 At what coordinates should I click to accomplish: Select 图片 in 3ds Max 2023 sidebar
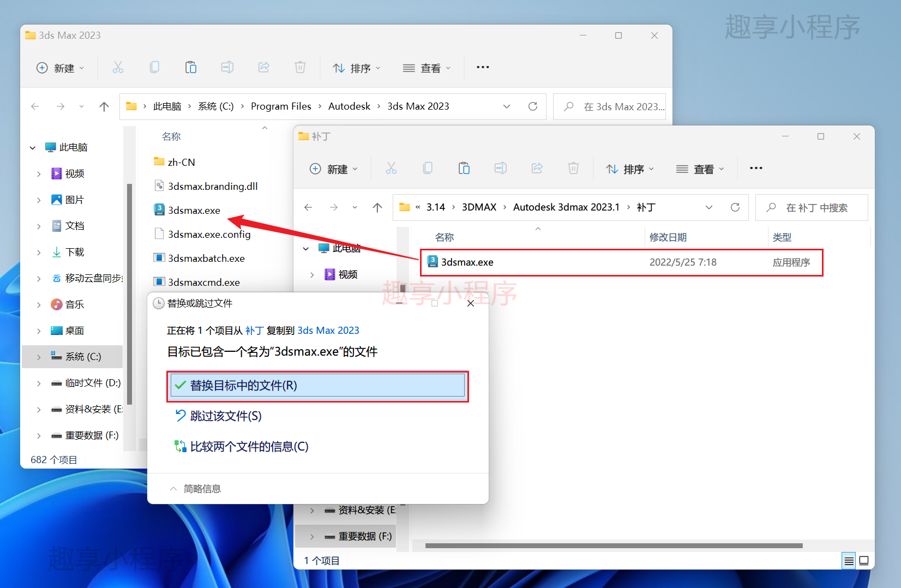click(x=75, y=200)
